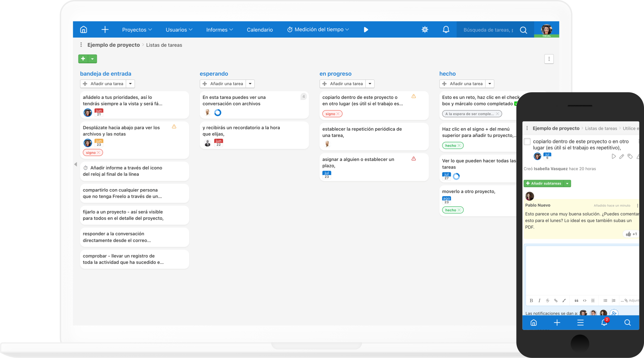Open the board options three-dot button
Screen dimensions: 644x358
(549, 59)
